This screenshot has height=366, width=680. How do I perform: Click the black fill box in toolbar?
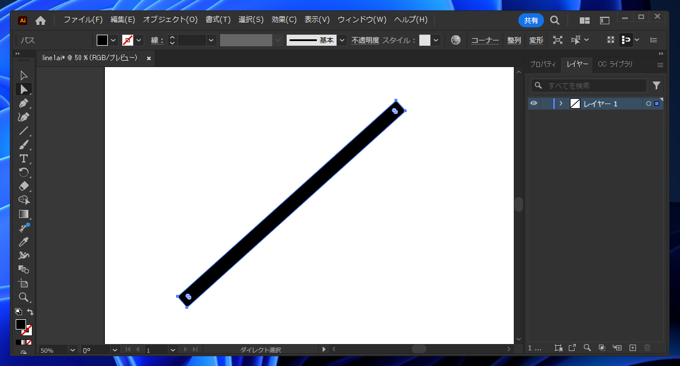(20, 325)
